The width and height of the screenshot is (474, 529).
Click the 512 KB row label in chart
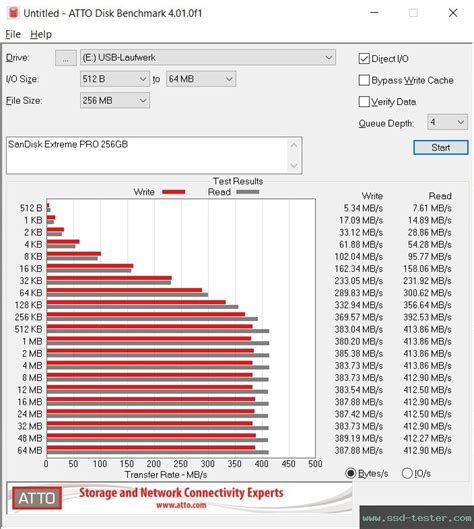pyautogui.click(x=28, y=329)
